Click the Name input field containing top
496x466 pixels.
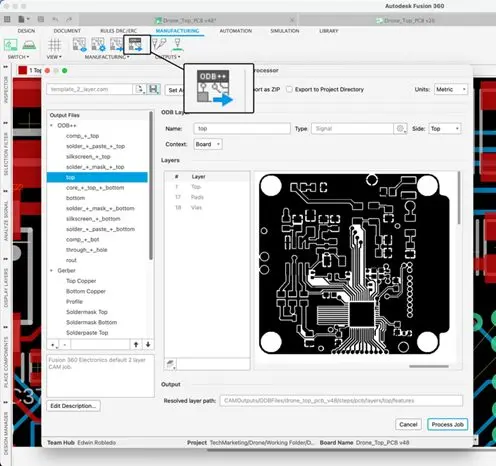click(x=242, y=129)
